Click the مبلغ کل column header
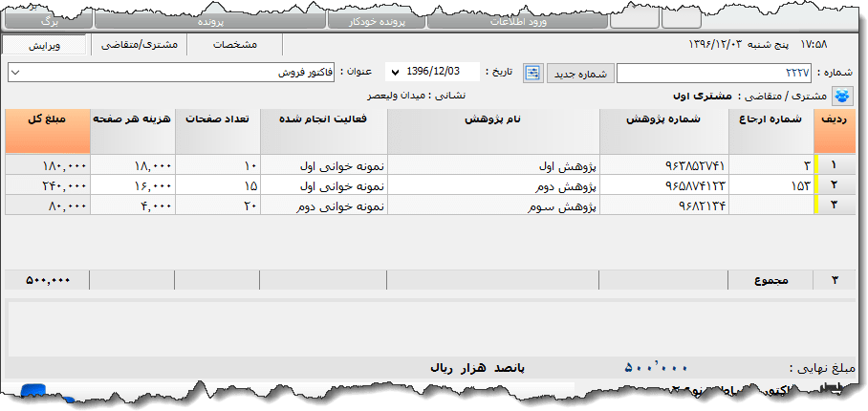The image size is (868, 411). 48,131
